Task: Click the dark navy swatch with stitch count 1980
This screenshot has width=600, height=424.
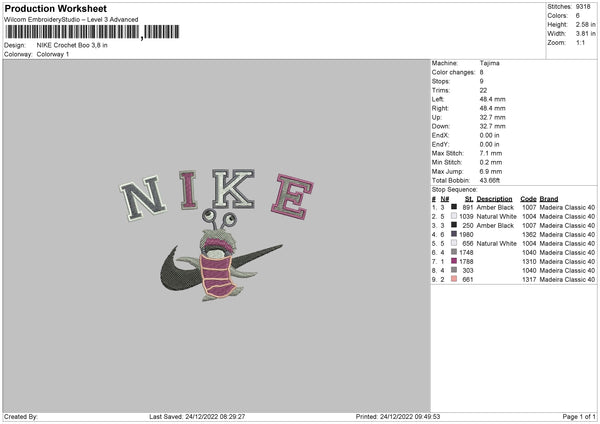Action: coord(454,234)
